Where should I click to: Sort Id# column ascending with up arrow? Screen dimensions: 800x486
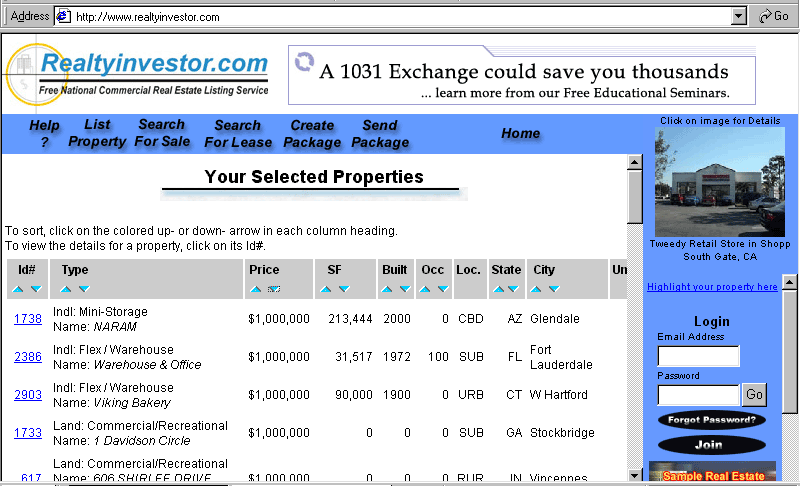point(18,289)
